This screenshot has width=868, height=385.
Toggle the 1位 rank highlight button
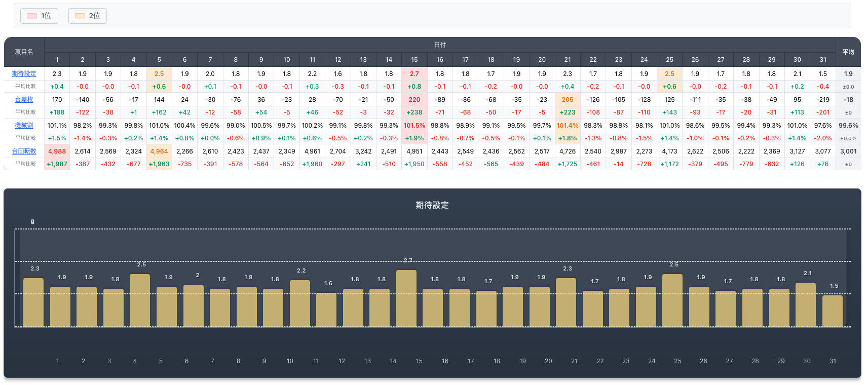39,16
